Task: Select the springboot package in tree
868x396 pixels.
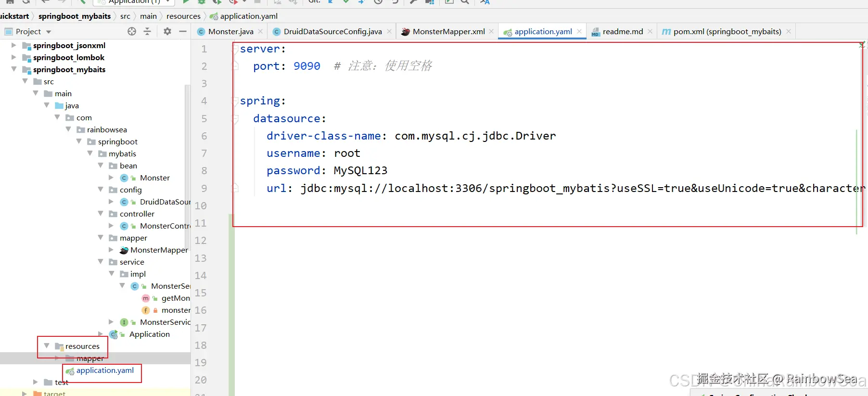Action: point(117,141)
